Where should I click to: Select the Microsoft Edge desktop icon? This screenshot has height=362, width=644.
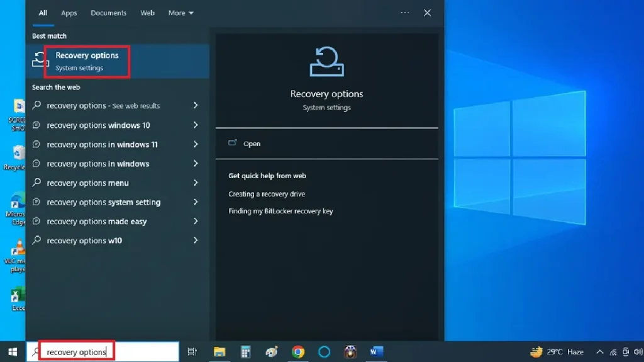click(16, 209)
